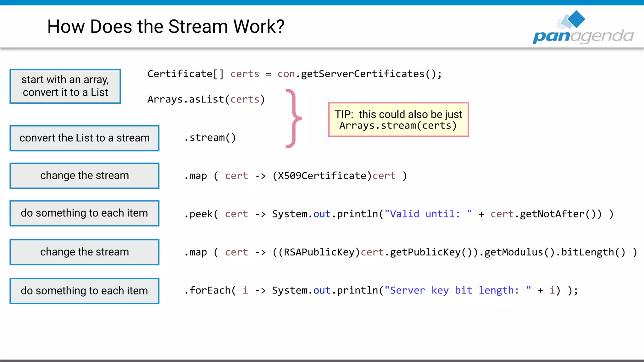Click last 'do something to each item' box
This screenshot has width=644, height=362.
84,291
